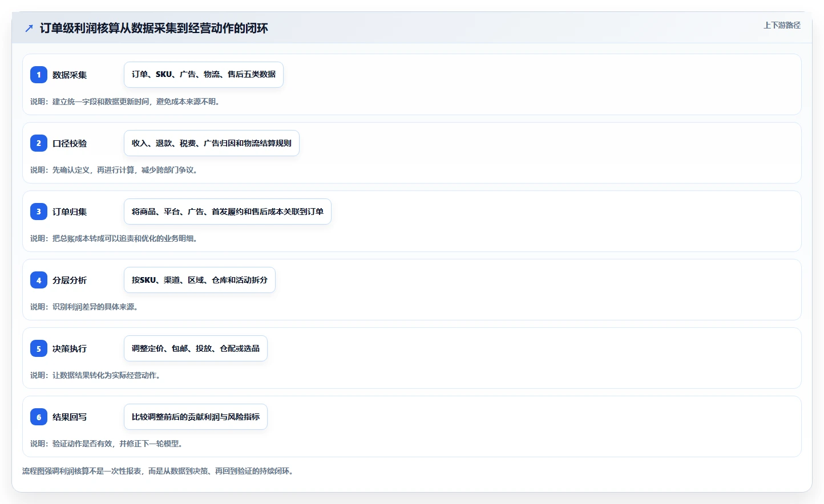Viewport: 824px width, 504px height.
Task: Click the arrow icon beside the title
Action: coord(29,28)
